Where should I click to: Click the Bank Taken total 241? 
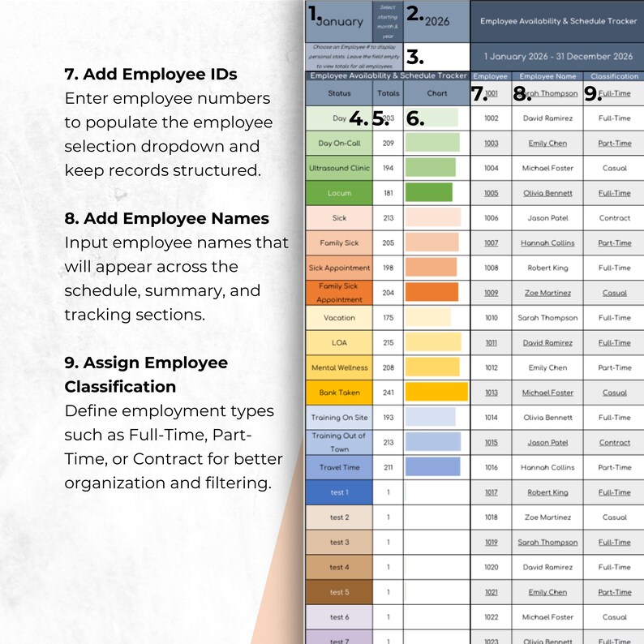pyautogui.click(x=389, y=393)
